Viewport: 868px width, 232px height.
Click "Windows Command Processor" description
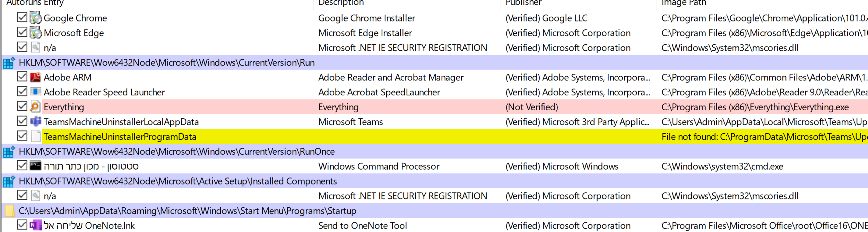(x=379, y=166)
